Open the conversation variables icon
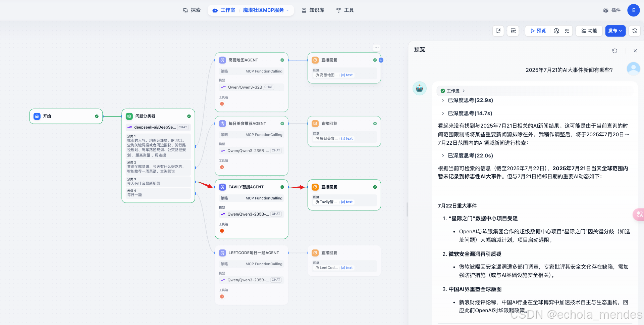Image resolution: width=644 pixels, height=325 pixels. 498,31
